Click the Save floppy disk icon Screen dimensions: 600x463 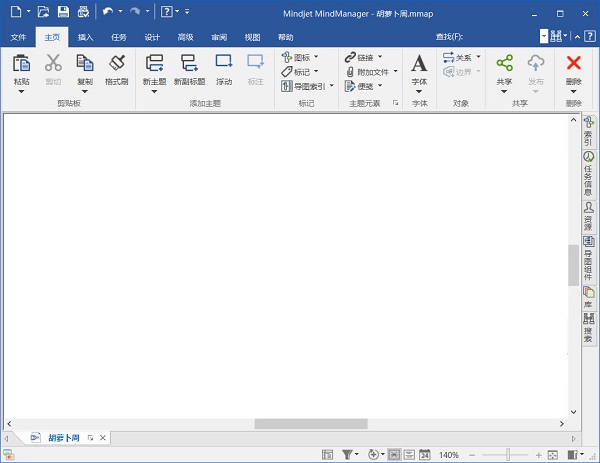[63, 11]
